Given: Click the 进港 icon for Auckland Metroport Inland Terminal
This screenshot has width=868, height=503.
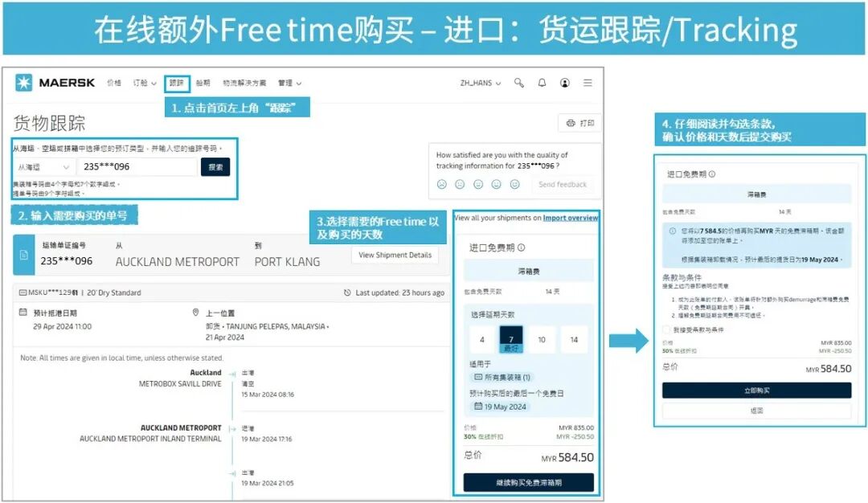Looking at the screenshot, I should click(x=232, y=429).
